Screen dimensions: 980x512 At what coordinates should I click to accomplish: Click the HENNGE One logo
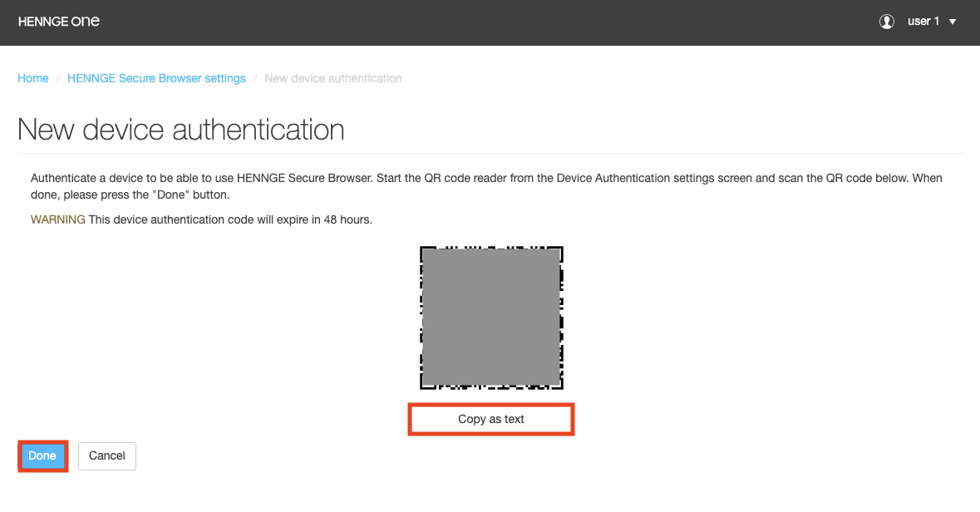tap(59, 22)
